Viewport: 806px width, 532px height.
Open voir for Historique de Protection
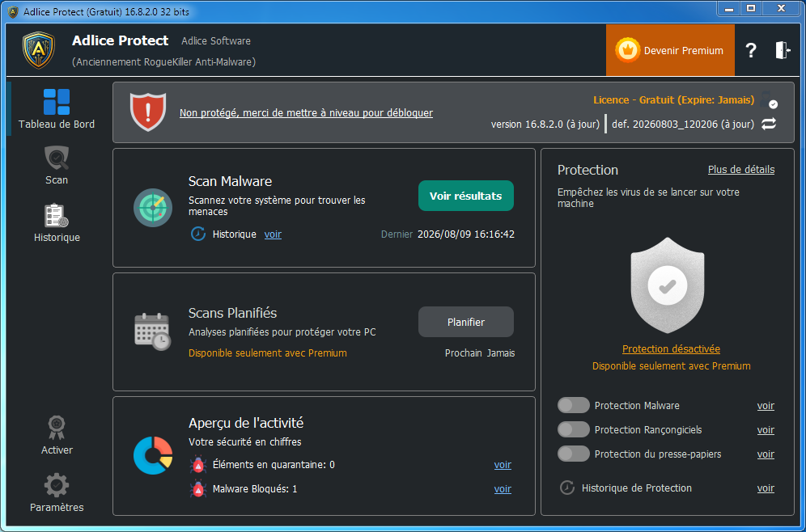pyautogui.click(x=766, y=488)
